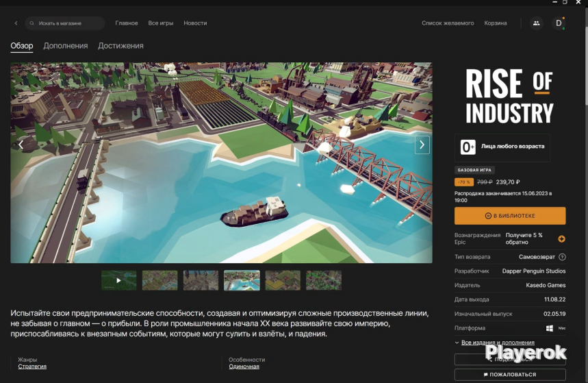588x383 pixels.
Task: Open the Корзина cart
Action: (495, 23)
